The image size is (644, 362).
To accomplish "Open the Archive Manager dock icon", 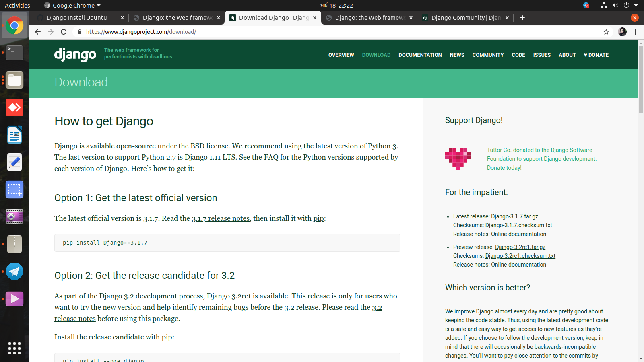I will [14, 244].
